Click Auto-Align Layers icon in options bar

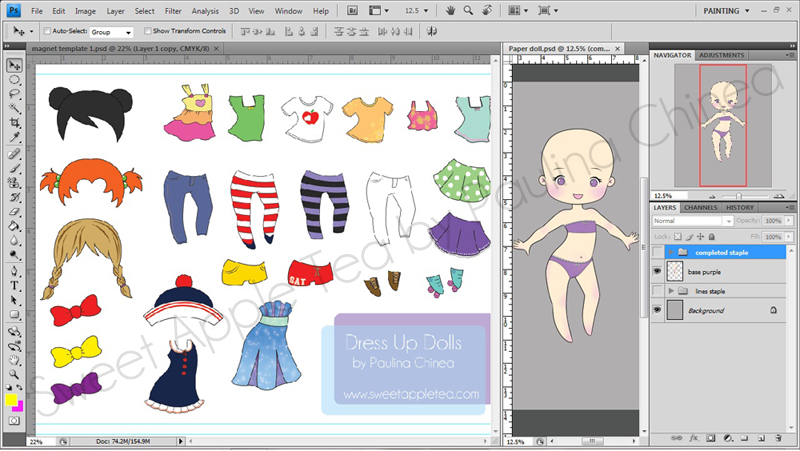pyautogui.click(x=432, y=32)
